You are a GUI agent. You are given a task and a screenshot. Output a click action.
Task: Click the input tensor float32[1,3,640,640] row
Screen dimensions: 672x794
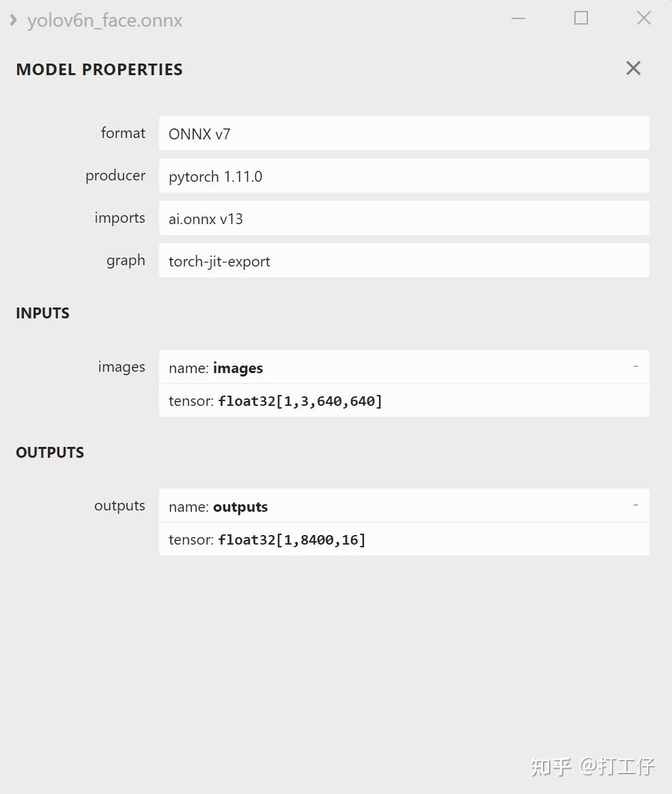click(x=404, y=401)
